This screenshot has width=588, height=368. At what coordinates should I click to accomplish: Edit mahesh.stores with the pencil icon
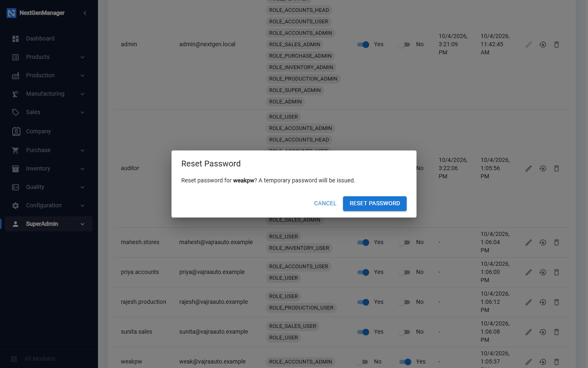point(529,242)
